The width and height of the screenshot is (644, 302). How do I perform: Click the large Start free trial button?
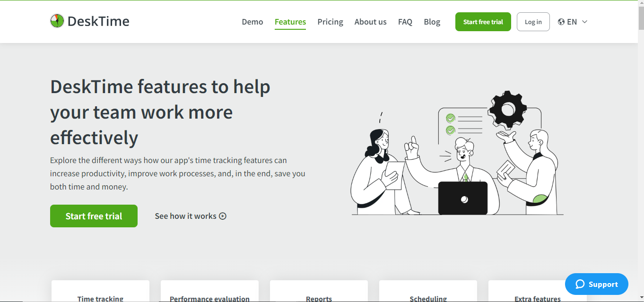94,216
